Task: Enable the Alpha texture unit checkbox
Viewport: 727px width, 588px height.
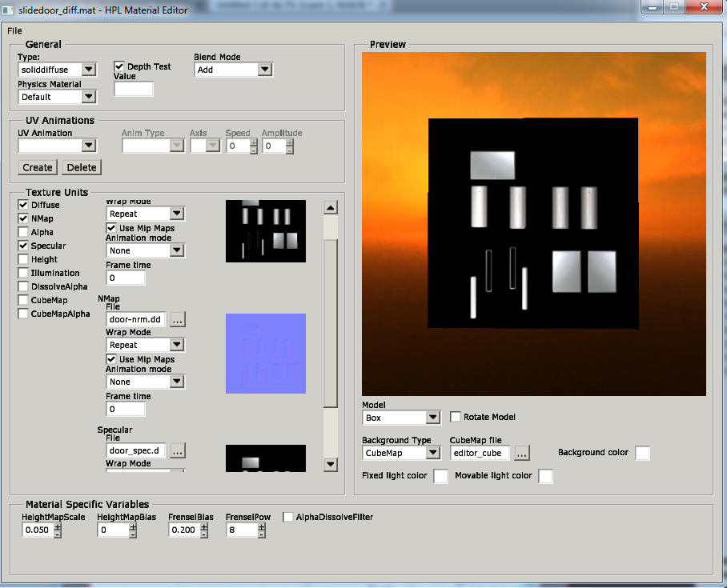Action: point(23,232)
